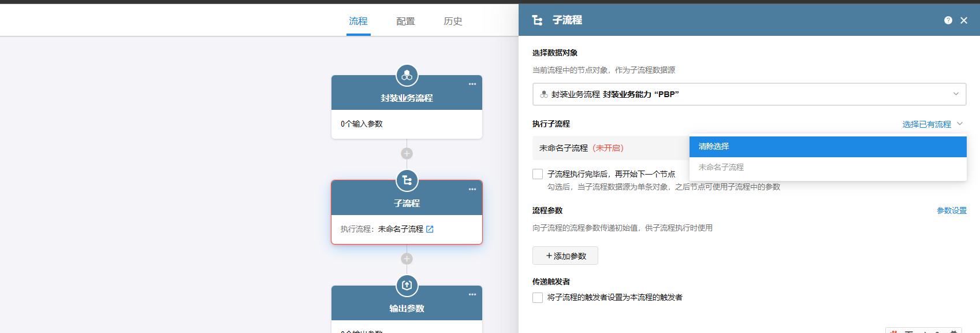
Task: Check 将子流程的触发者设置为本流程的触发者 option
Action: (538, 298)
